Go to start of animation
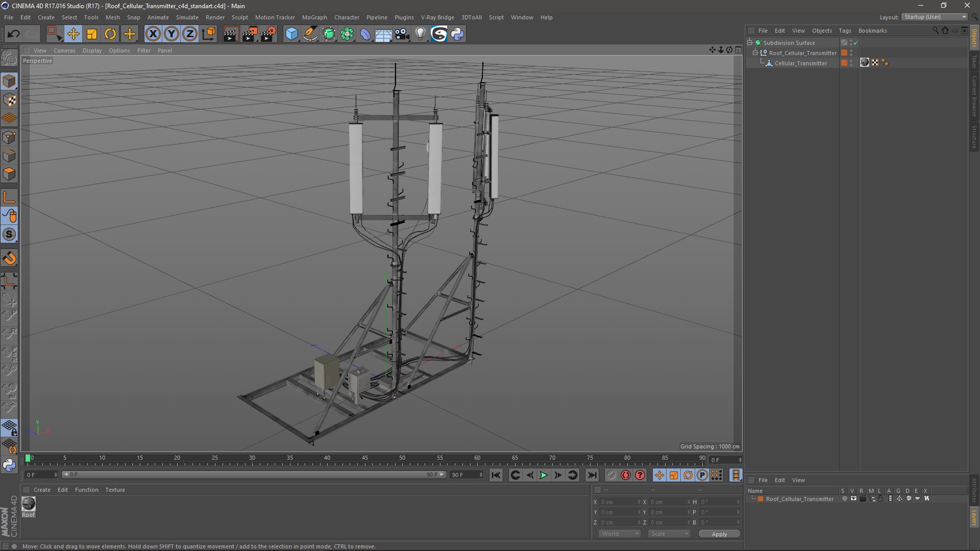 [496, 475]
